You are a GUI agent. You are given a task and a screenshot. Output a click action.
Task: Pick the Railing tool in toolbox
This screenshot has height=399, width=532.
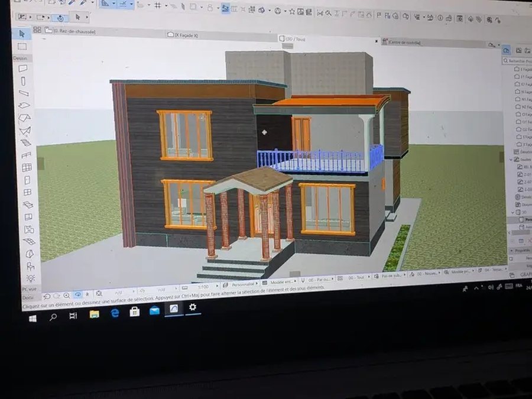pyautogui.click(x=26, y=155)
